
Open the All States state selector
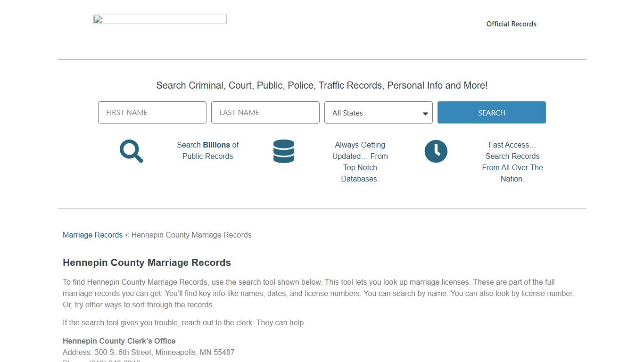click(378, 113)
